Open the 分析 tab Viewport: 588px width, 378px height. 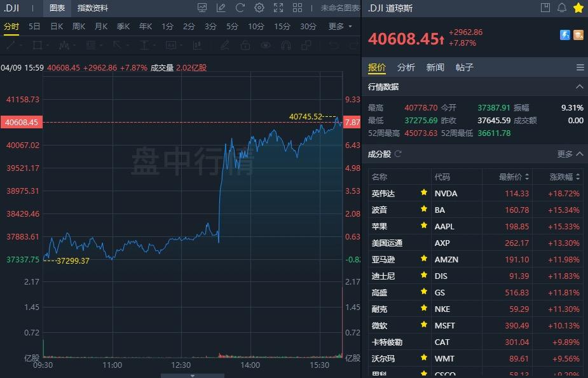pyautogui.click(x=406, y=67)
